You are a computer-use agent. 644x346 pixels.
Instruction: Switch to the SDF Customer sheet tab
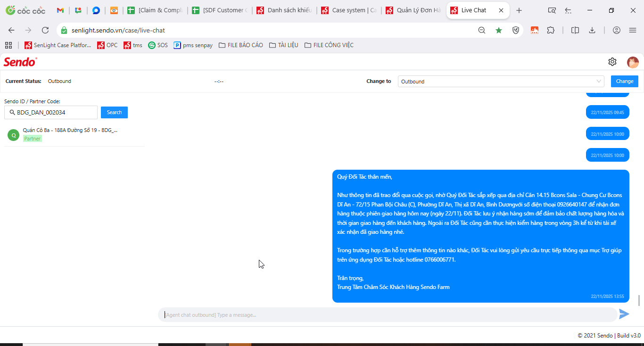(x=220, y=10)
